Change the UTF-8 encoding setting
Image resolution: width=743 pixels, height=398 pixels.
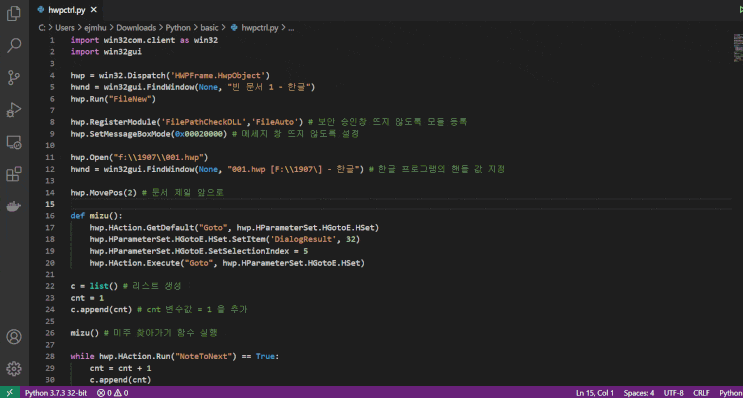tap(673, 393)
